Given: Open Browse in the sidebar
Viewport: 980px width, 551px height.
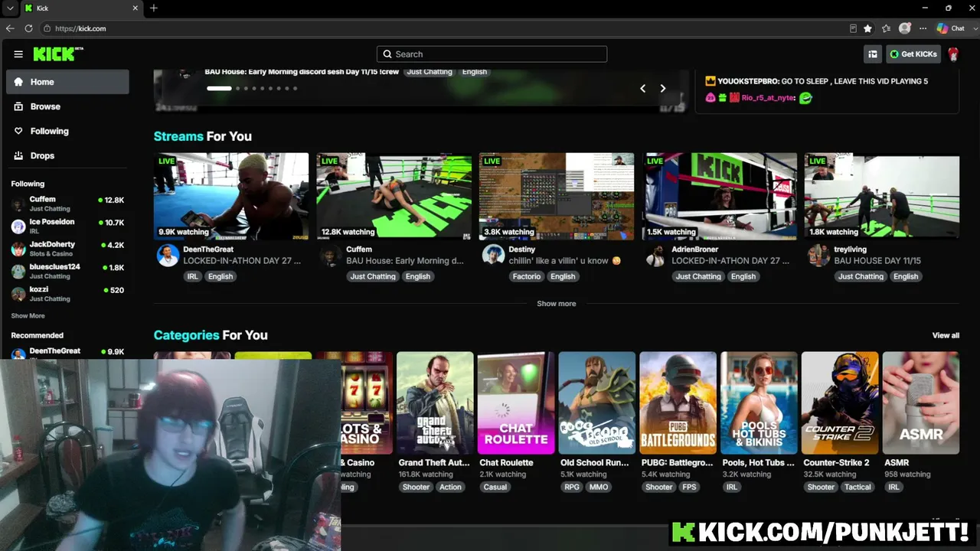Looking at the screenshot, I should click(67, 106).
